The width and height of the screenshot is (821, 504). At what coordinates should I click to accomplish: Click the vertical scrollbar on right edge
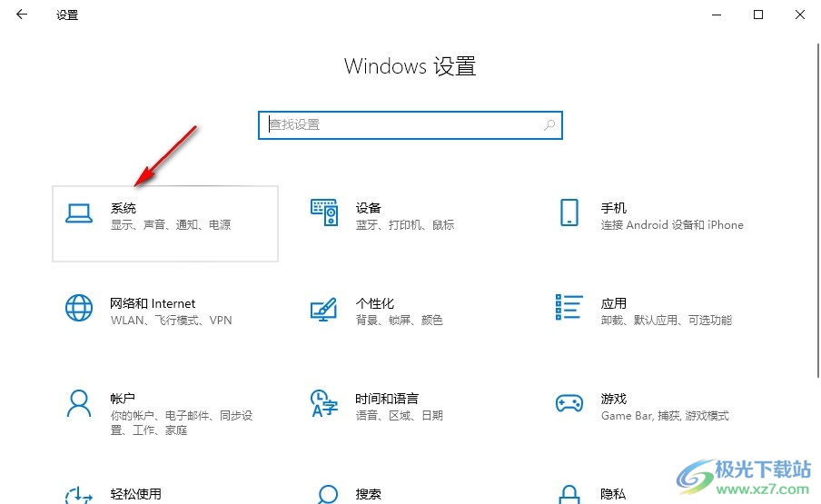818,210
